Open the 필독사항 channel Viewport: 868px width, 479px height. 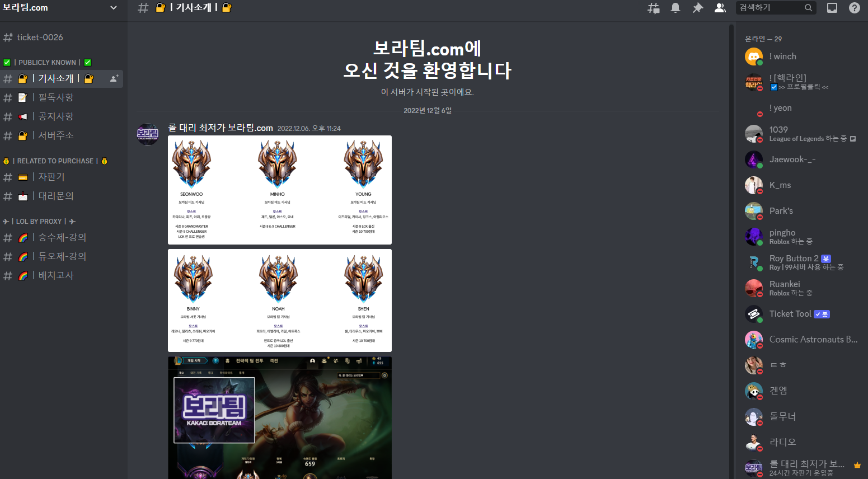point(62,98)
